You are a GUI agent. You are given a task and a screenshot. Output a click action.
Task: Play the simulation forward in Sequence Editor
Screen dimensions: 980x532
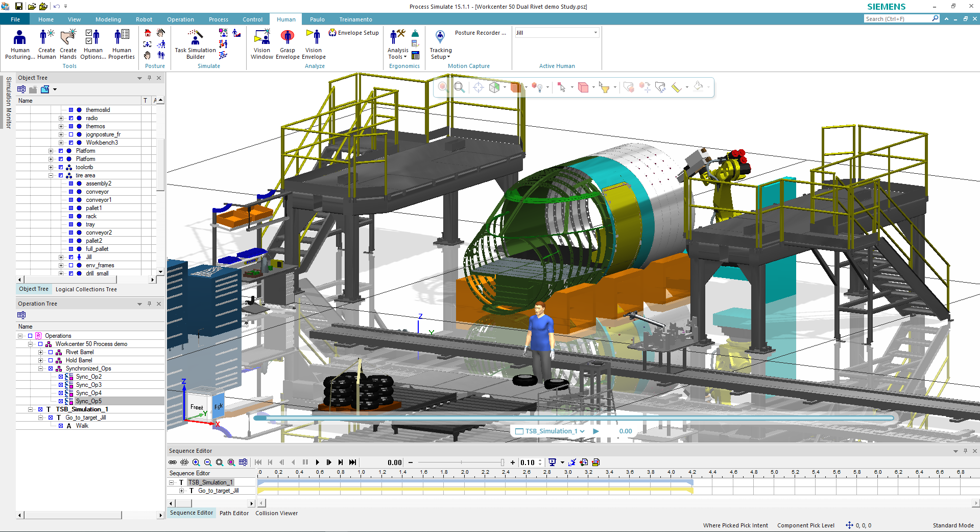[317, 462]
